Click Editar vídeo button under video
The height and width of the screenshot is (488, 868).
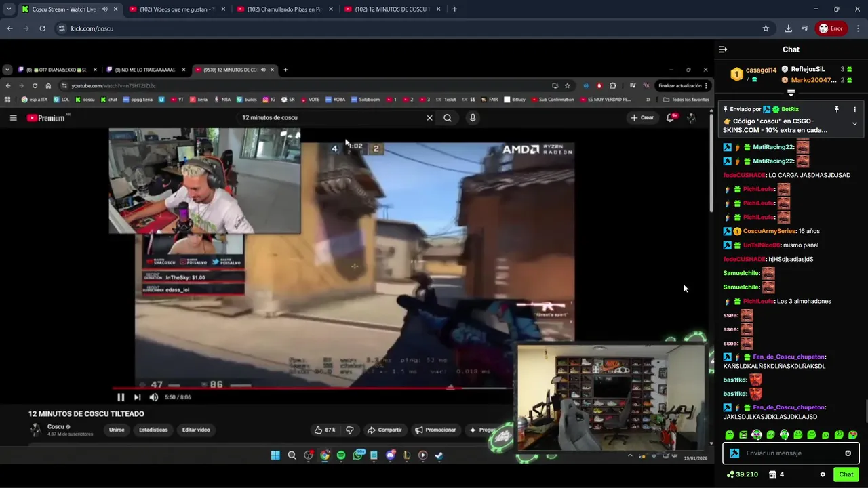tap(196, 430)
